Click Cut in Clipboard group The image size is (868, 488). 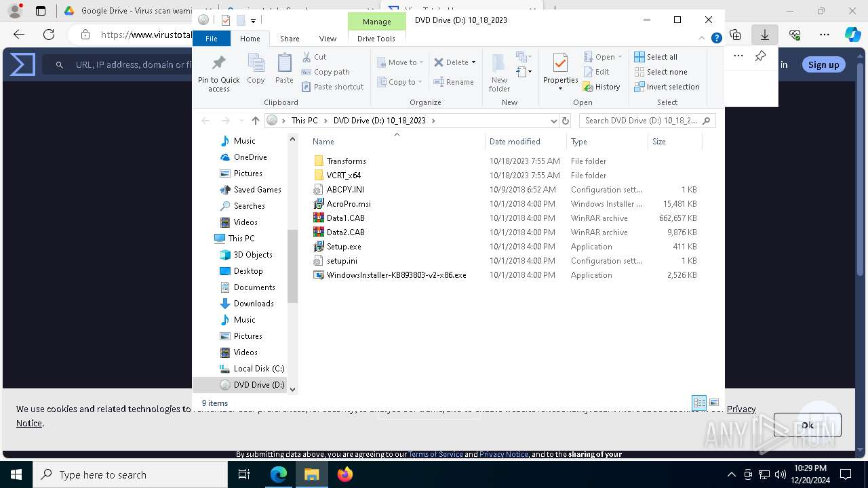314,57
